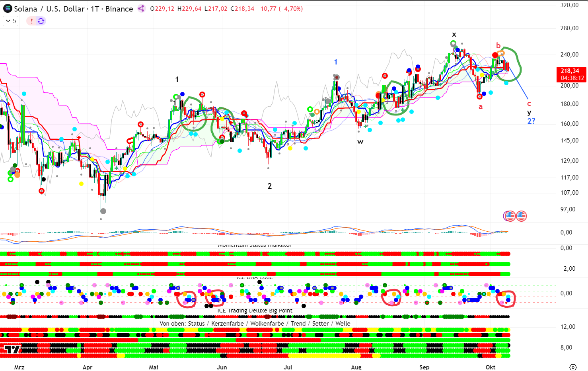This screenshot has height=371, width=588.
Task: Select the Momentum Status Indikator pane title
Action: pos(255,246)
